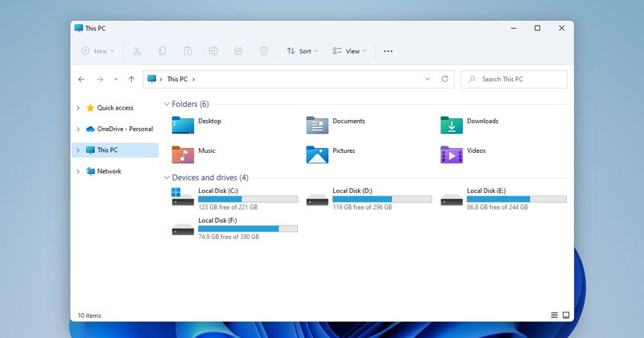
Task: Click the computer icon in address bar
Action: point(152,79)
